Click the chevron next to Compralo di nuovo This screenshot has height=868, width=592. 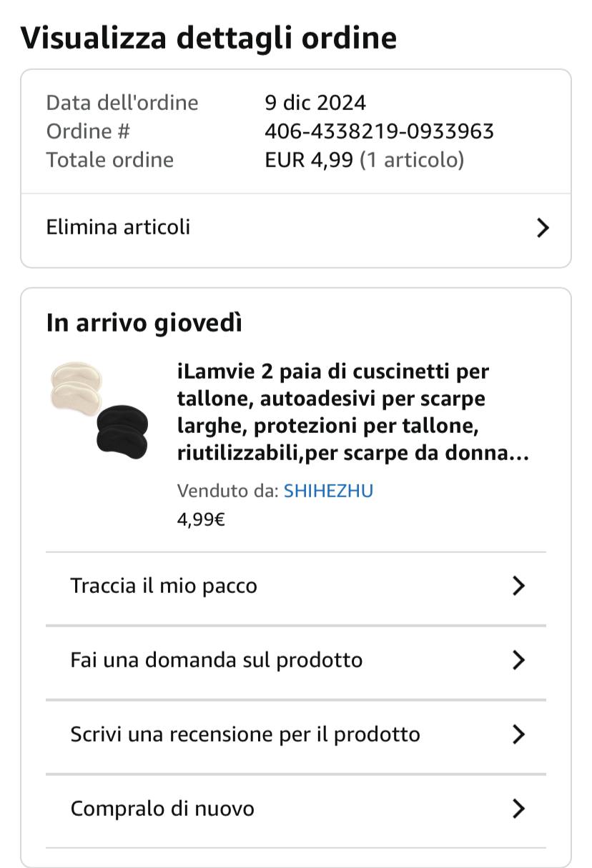coord(519,809)
